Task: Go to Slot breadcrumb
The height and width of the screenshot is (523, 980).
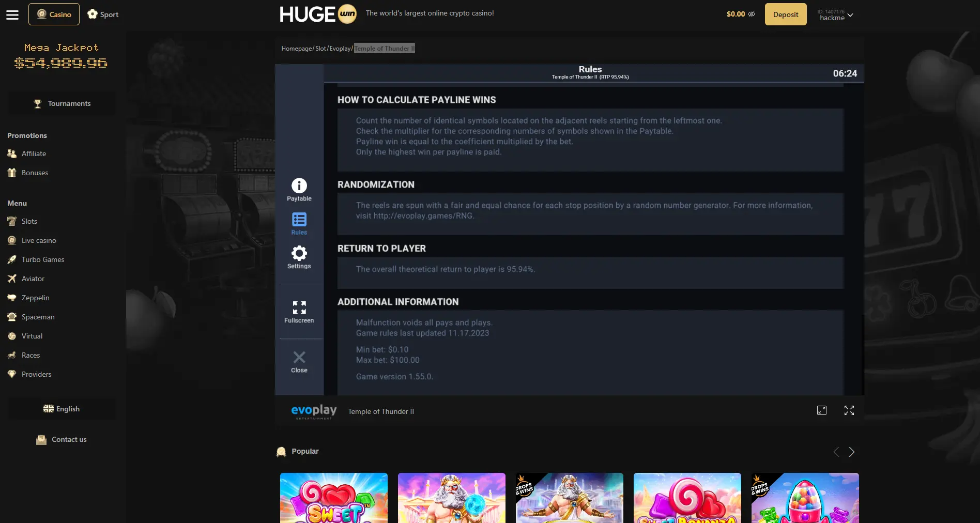Action: pos(320,49)
